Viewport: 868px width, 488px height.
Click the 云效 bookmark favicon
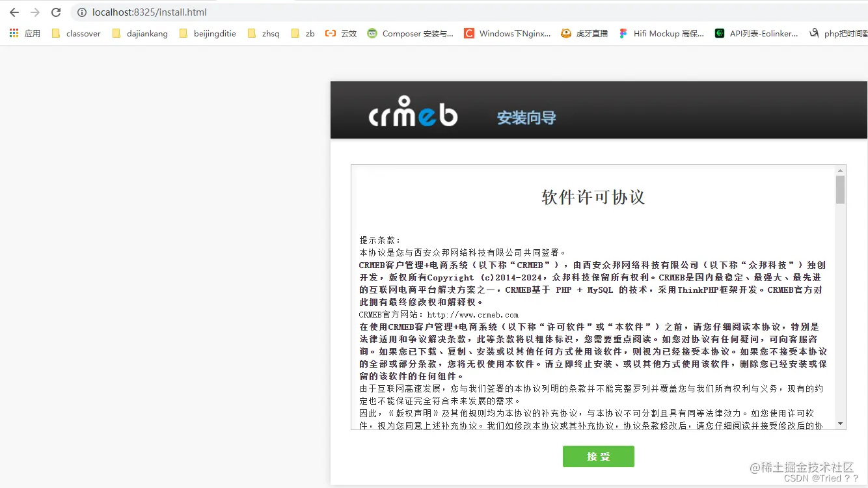pos(331,33)
